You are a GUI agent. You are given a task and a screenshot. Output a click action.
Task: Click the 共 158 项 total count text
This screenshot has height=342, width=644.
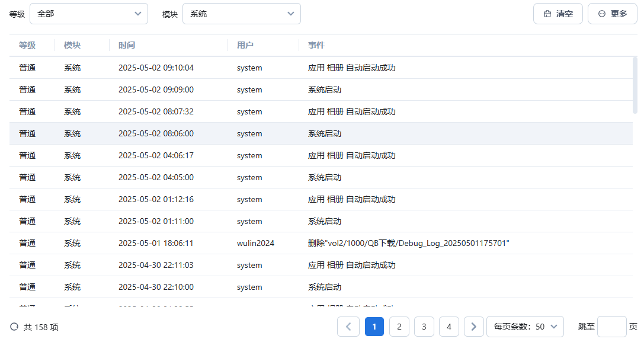tap(41, 327)
